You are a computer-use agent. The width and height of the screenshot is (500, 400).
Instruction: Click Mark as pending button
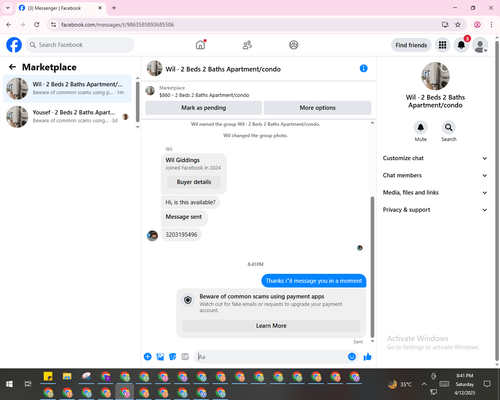[x=203, y=108]
